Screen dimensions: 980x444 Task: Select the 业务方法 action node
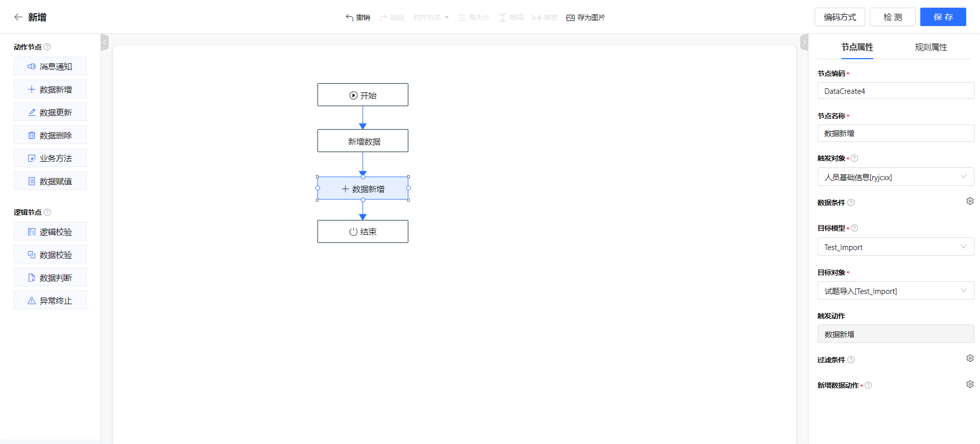pos(50,158)
